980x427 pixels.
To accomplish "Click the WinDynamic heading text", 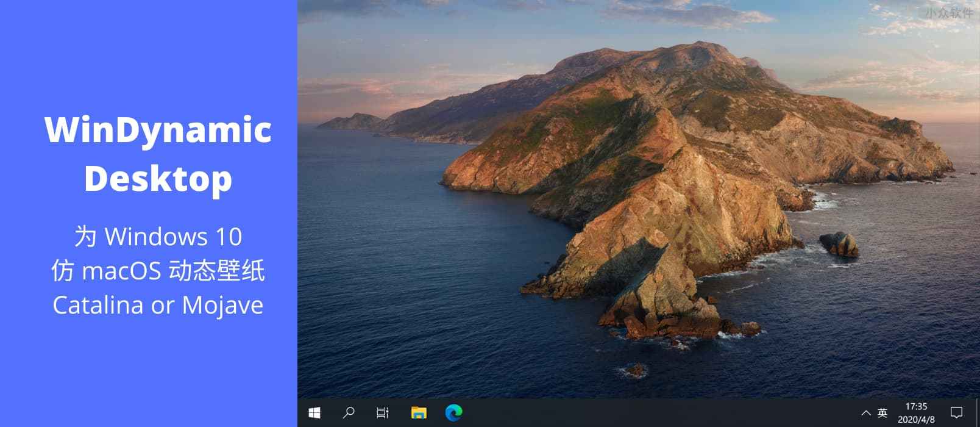I will (158, 130).
